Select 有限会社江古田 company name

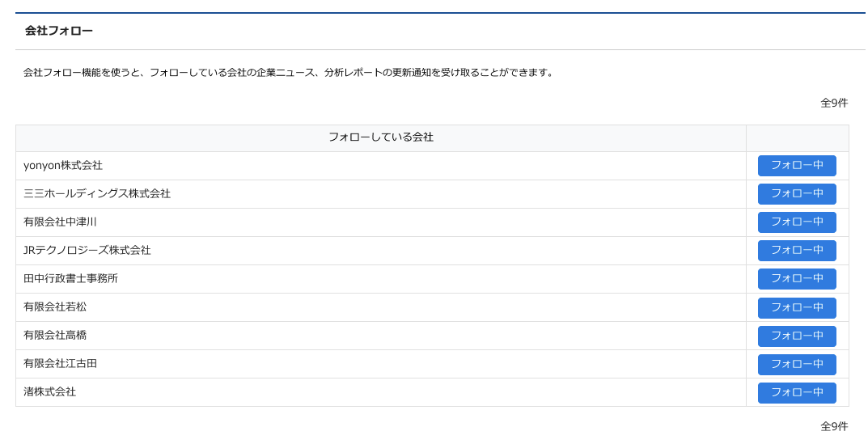60,364
